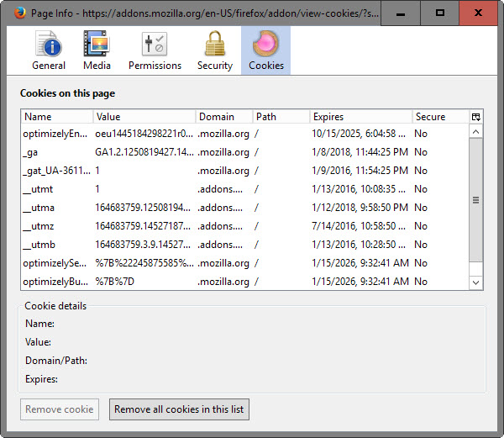Sort cookies by the Value column header

pyautogui.click(x=144, y=117)
